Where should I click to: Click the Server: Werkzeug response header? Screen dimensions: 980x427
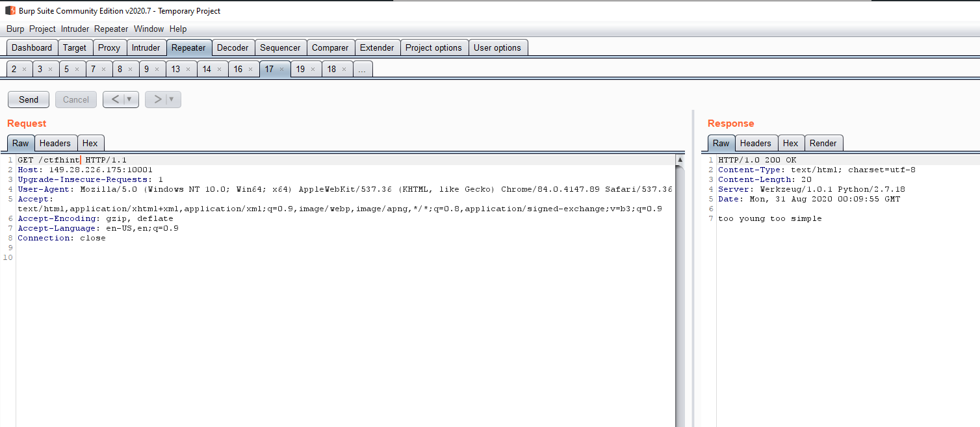click(x=812, y=189)
